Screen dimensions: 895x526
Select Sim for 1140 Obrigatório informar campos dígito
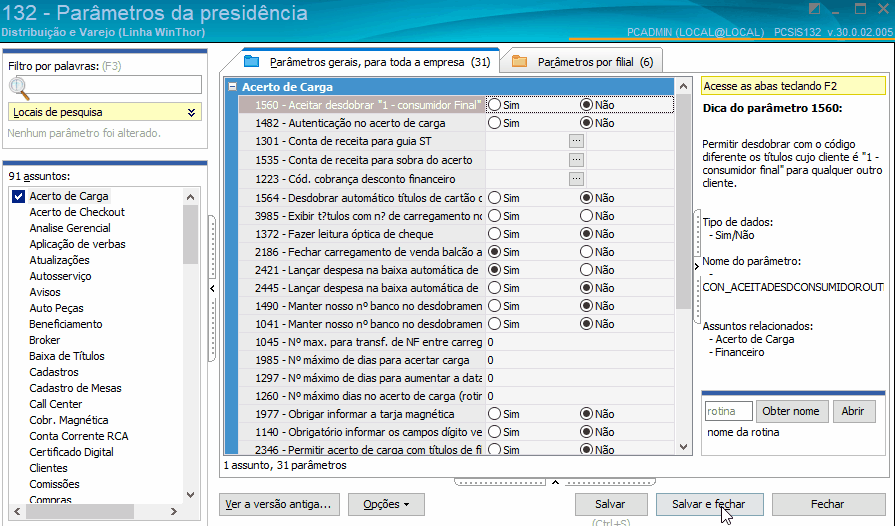[494, 432]
